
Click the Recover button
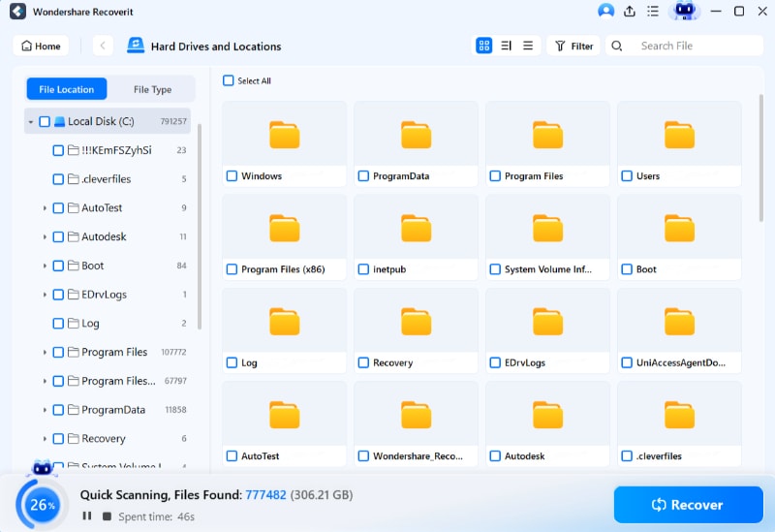click(x=689, y=505)
